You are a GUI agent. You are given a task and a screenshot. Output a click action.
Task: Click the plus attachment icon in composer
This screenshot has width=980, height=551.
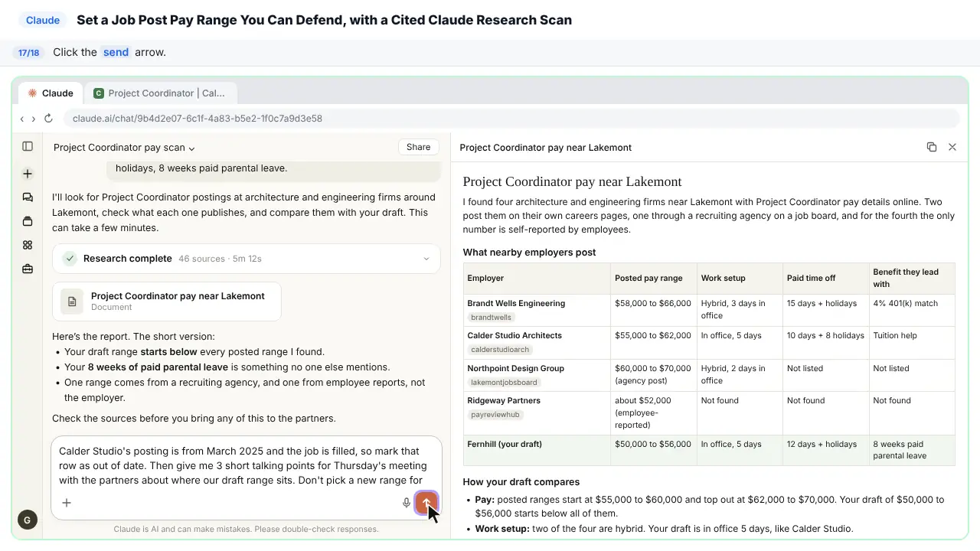pyautogui.click(x=67, y=503)
